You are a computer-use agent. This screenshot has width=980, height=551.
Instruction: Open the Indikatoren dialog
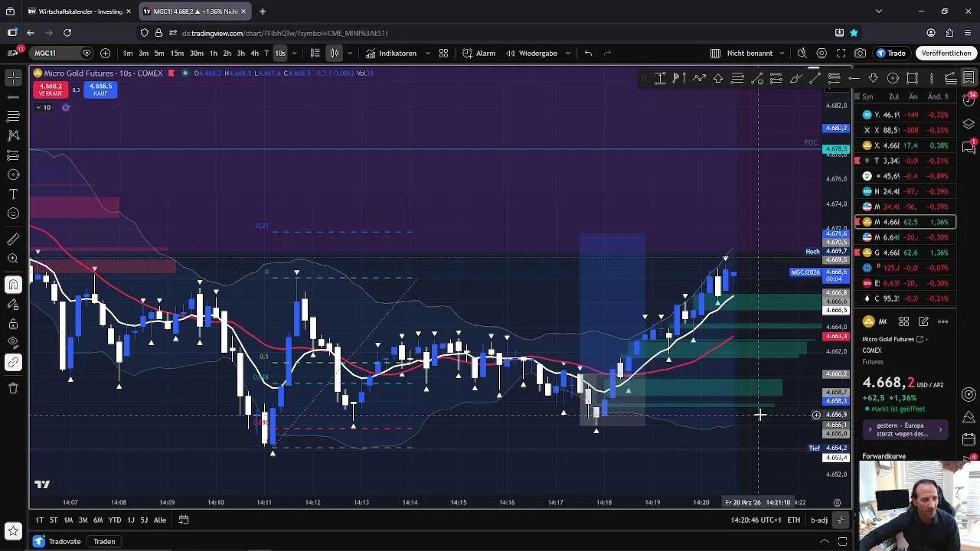[x=391, y=53]
